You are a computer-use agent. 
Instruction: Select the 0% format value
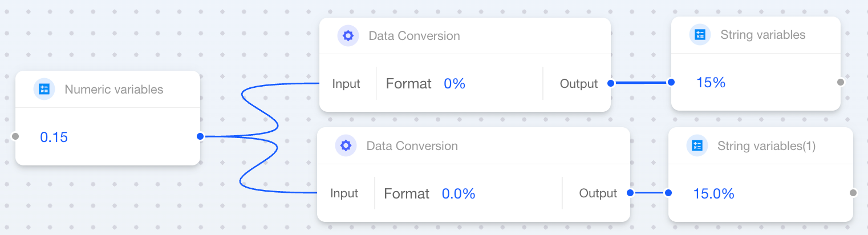[455, 84]
